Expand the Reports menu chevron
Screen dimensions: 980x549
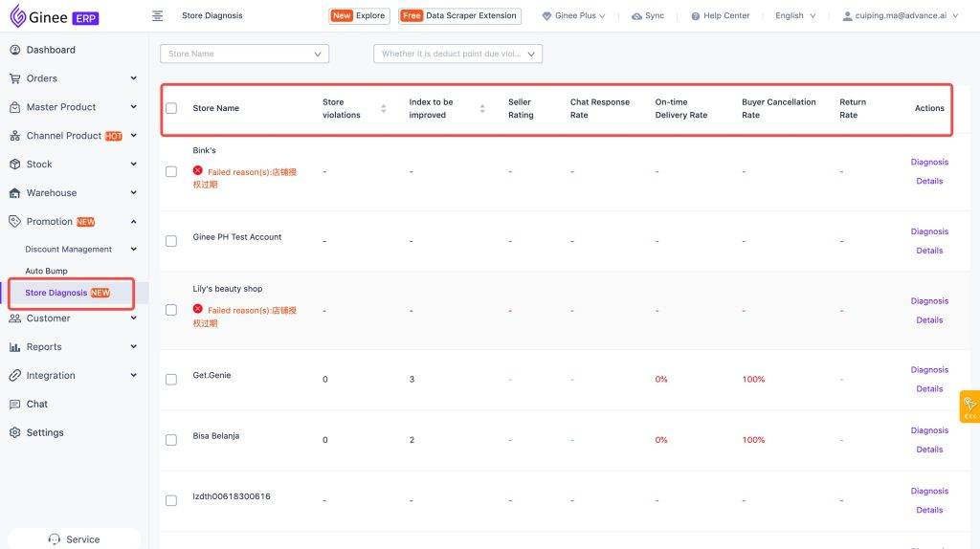click(134, 346)
